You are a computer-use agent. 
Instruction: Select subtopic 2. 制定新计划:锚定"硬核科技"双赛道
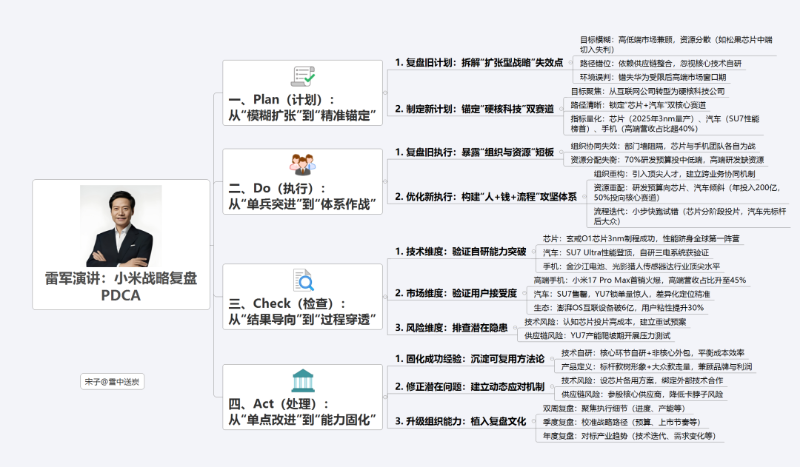[x=474, y=109]
